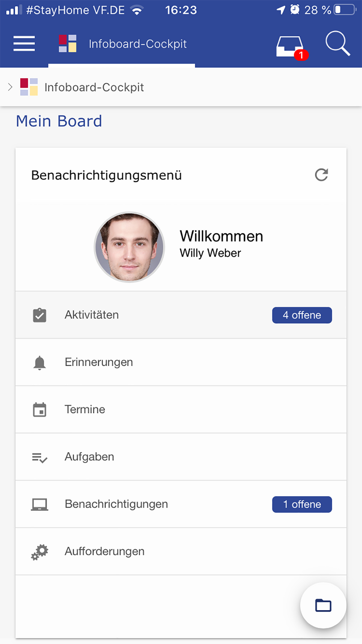Open the inbox tray with notification badge
The width and height of the screenshot is (362, 644).
point(290,46)
